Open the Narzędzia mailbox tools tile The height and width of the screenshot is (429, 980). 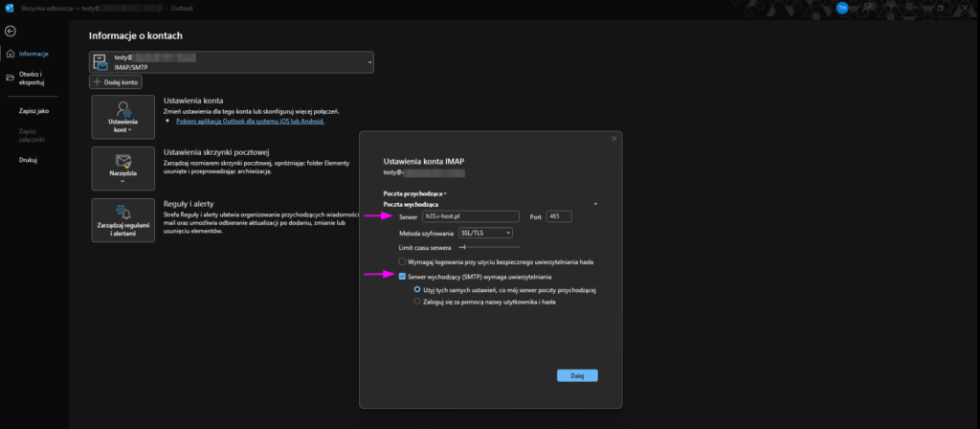coord(124,169)
